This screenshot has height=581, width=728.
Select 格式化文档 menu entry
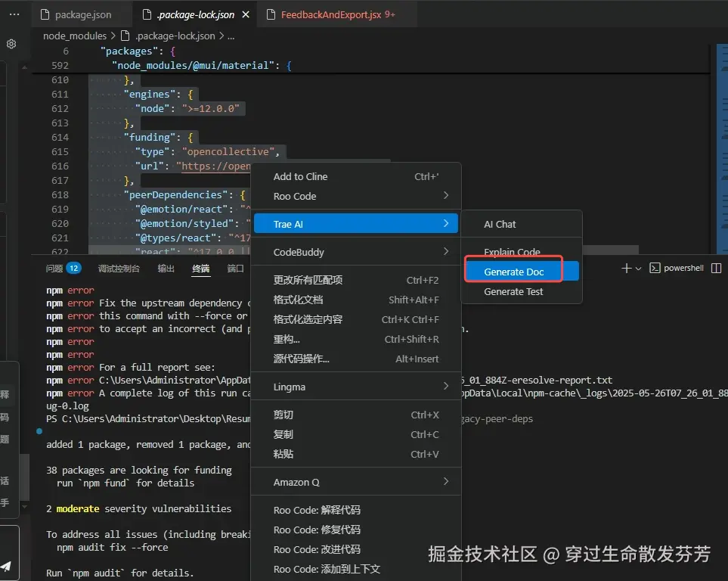pos(355,300)
